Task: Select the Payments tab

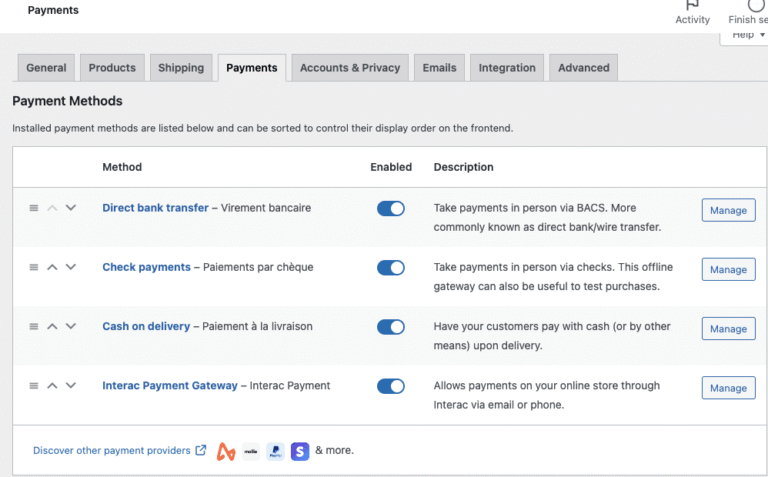Action: (x=252, y=68)
